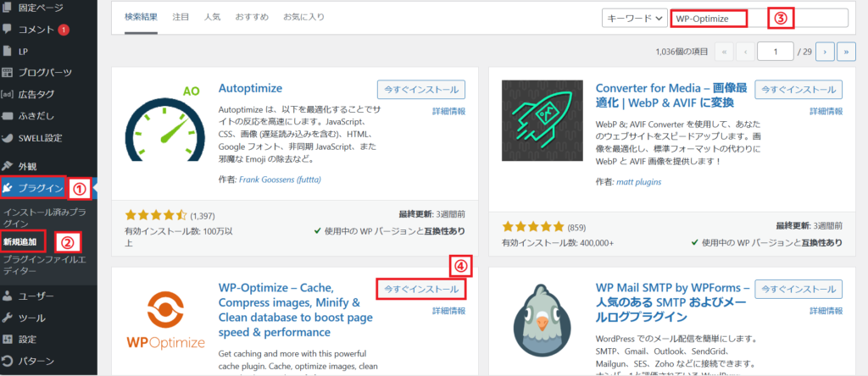Open the Converter for Media title link
This screenshot has height=376, width=868.
click(671, 96)
